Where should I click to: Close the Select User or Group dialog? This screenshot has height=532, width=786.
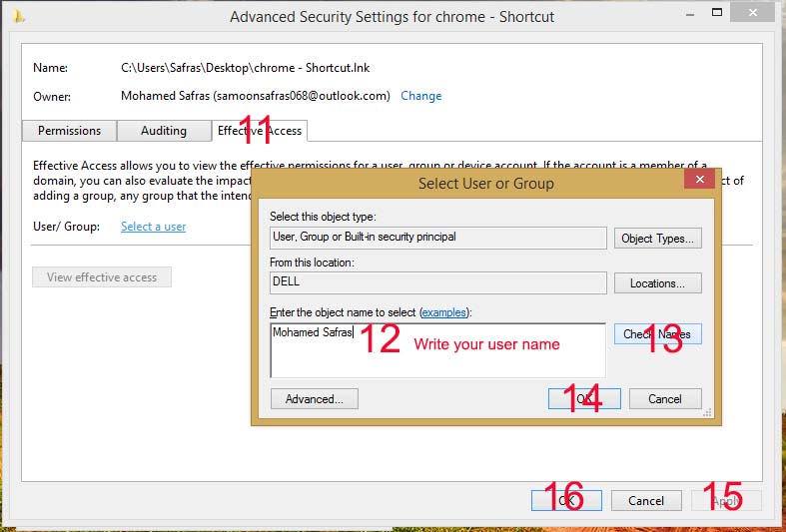click(x=698, y=180)
